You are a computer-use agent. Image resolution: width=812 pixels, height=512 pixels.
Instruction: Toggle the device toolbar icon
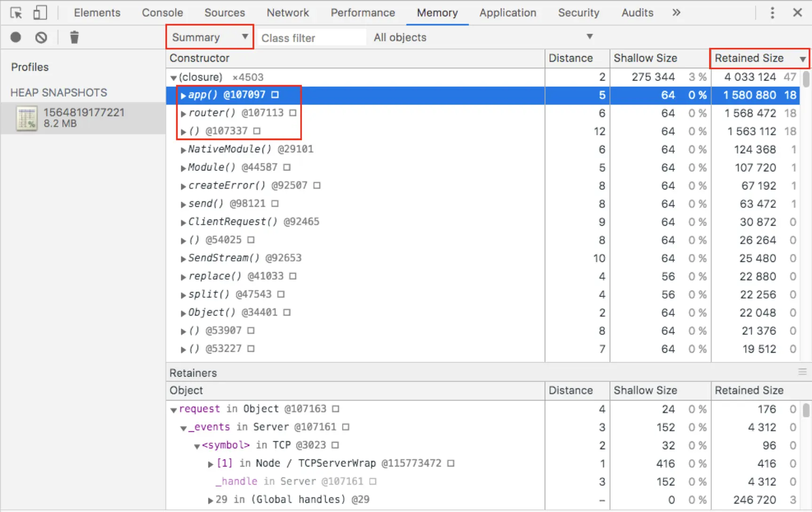tap(40, 13)
